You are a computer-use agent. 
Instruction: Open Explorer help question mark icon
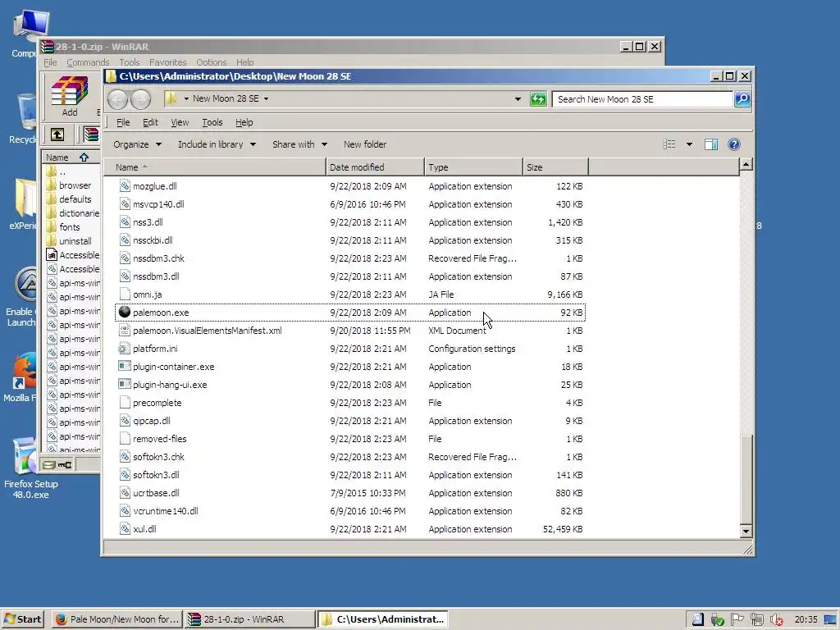click(734, 144)
